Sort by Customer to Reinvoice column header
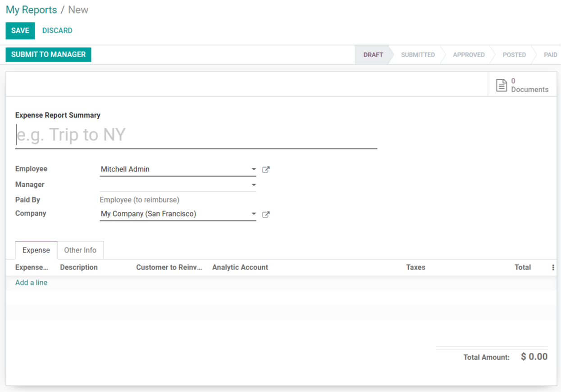This screenshot has height=392, width=561. point(169,267)
